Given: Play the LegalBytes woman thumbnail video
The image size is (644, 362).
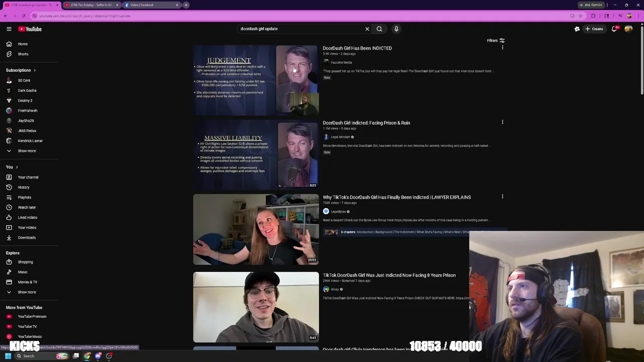Looking at the screenshot, I should click(256, 229).
